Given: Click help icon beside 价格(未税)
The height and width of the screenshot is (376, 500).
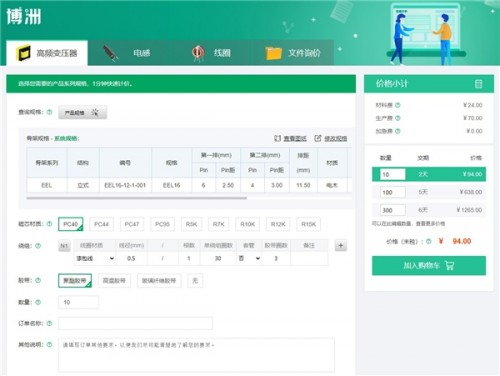Looking at the screenshot, I should [x=429, y=241].
